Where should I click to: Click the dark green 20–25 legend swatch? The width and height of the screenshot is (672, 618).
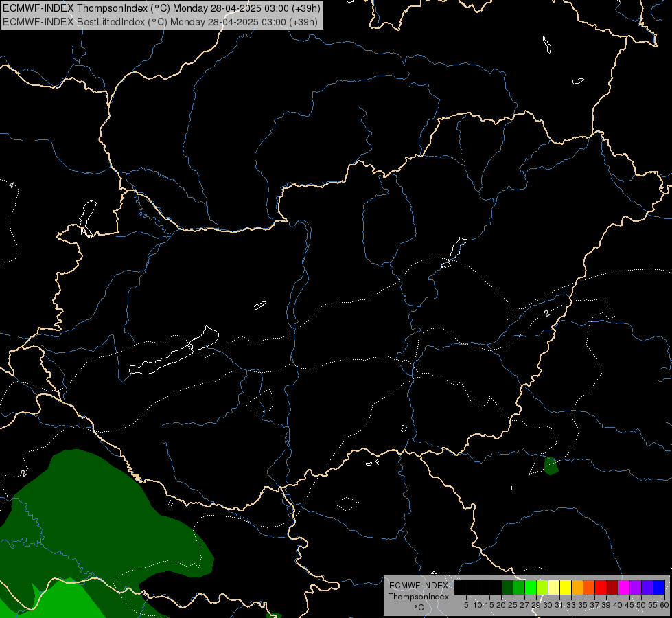[507, 587]
